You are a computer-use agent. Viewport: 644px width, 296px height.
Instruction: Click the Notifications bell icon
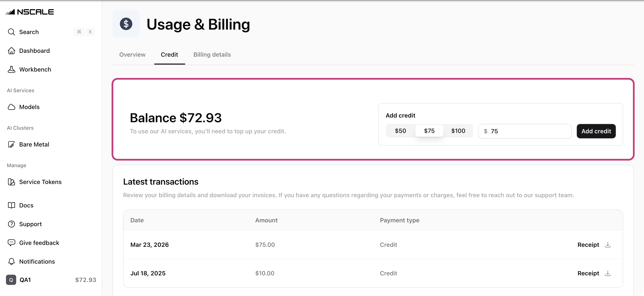(11, 261)
